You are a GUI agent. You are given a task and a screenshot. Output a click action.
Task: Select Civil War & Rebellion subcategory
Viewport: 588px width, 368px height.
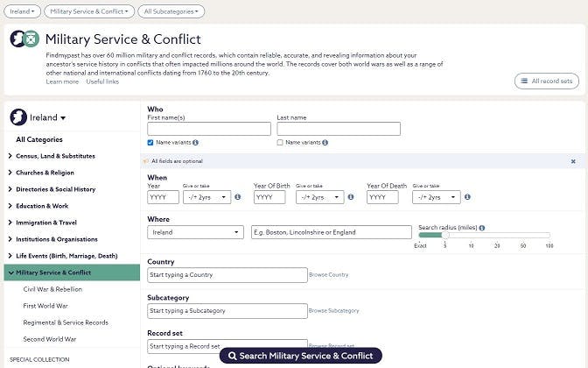52,289
